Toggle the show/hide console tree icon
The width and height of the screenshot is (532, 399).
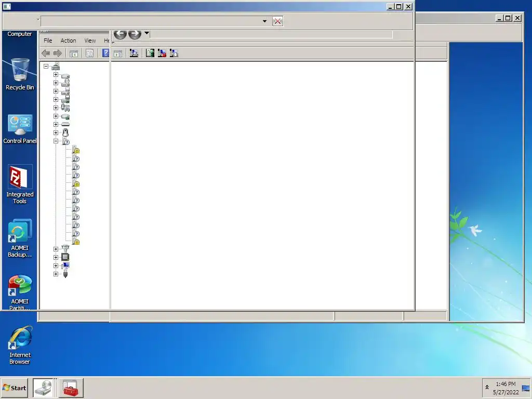74,54
